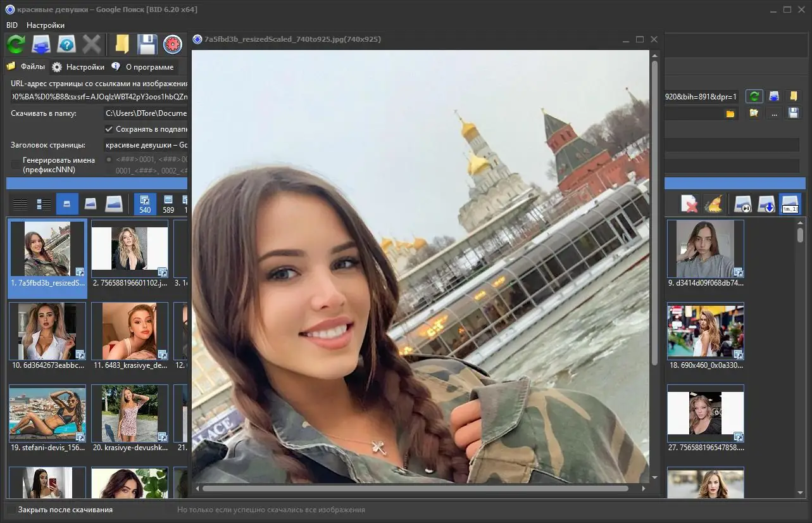
Task: Enable Генерировать имена (префиксNNN) checkbox
Action: click(16, 165)
